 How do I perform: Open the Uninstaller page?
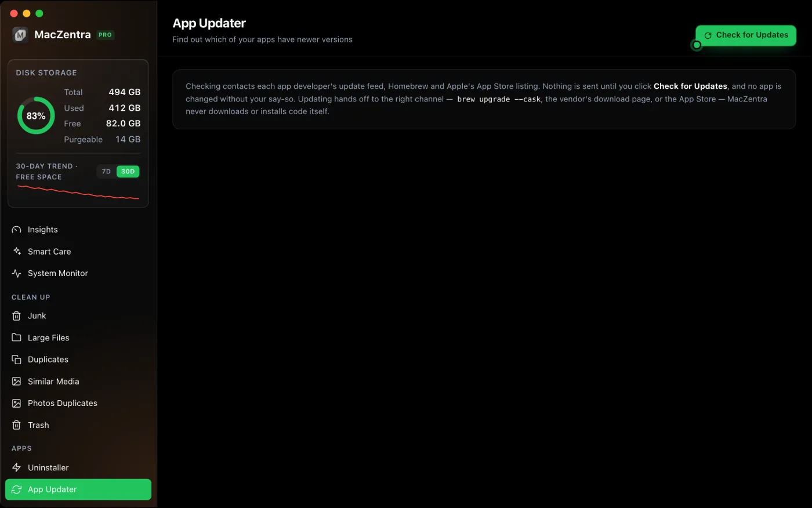coord(78,467)
